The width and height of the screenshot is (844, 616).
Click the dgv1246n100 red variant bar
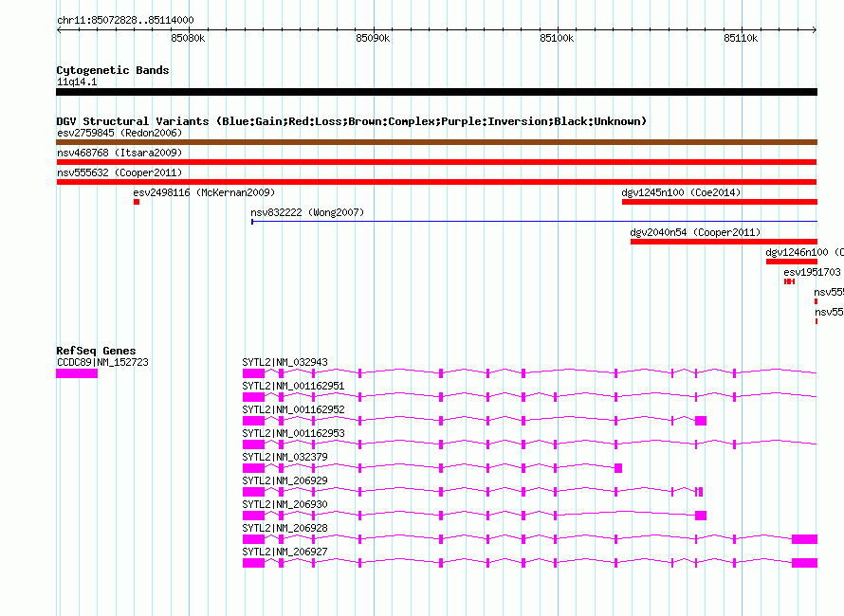pyautogui.click(x=792, y=262)
